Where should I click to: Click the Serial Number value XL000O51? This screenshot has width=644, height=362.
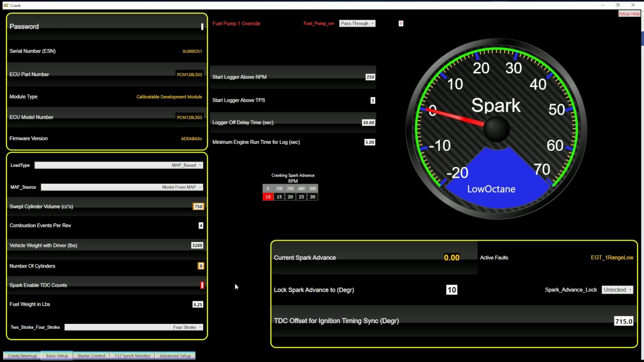(192, 51)
